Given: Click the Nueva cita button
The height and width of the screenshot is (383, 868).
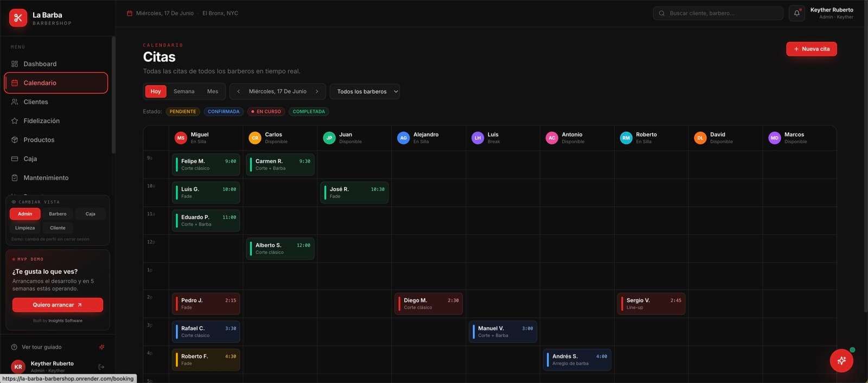Looking at the screenshot, I should tap(812, 49).
